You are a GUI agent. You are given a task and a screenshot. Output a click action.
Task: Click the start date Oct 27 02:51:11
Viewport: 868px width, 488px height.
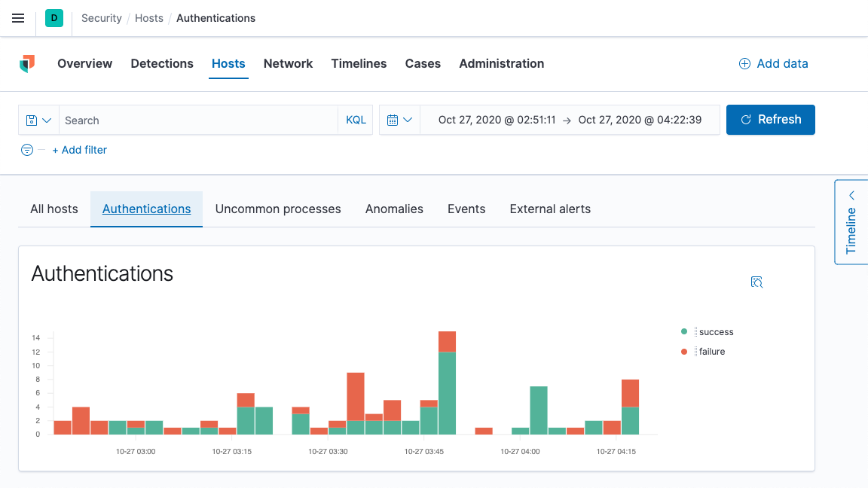coord(497,120)
